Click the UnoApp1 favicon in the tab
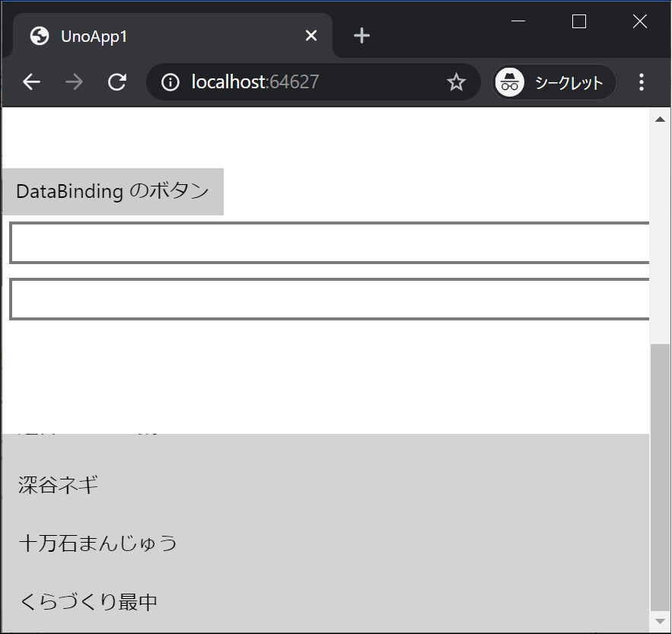672x634 pixels. [x=38, y=35]
